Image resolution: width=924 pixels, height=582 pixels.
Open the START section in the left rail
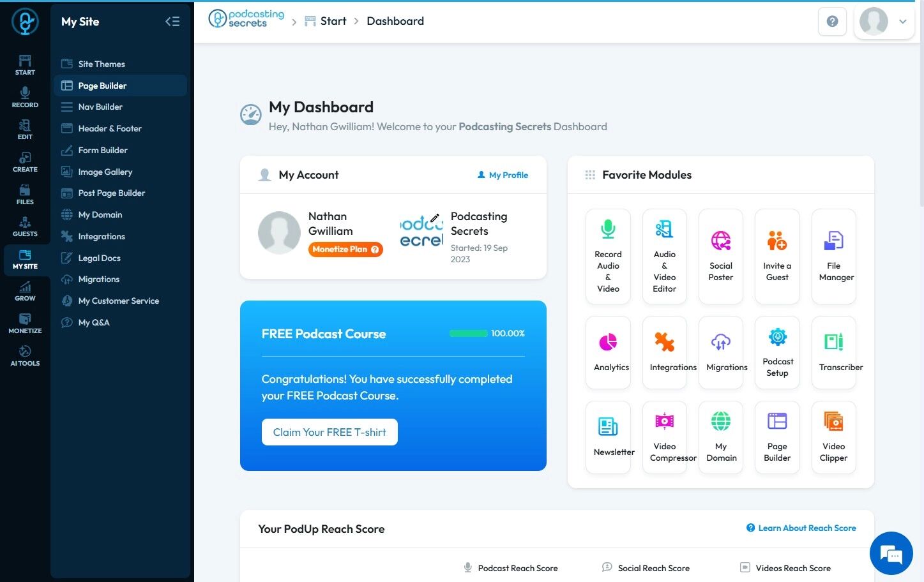point(25,65)
